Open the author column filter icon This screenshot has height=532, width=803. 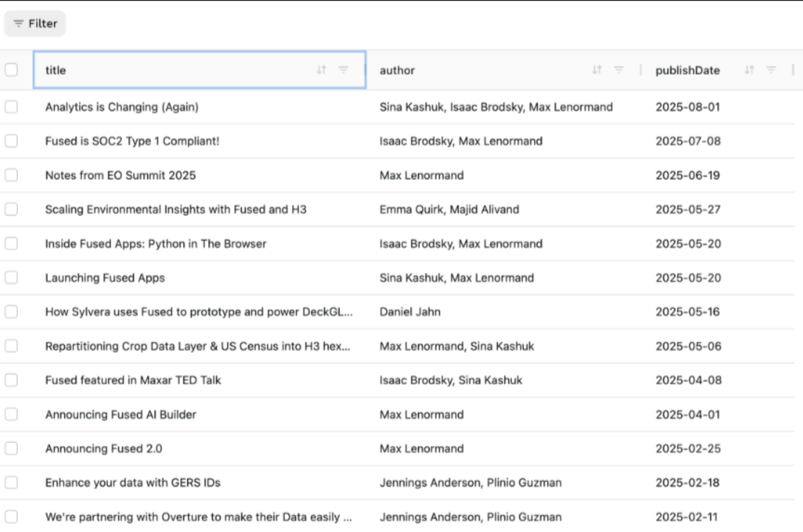[x=619, y=70]
